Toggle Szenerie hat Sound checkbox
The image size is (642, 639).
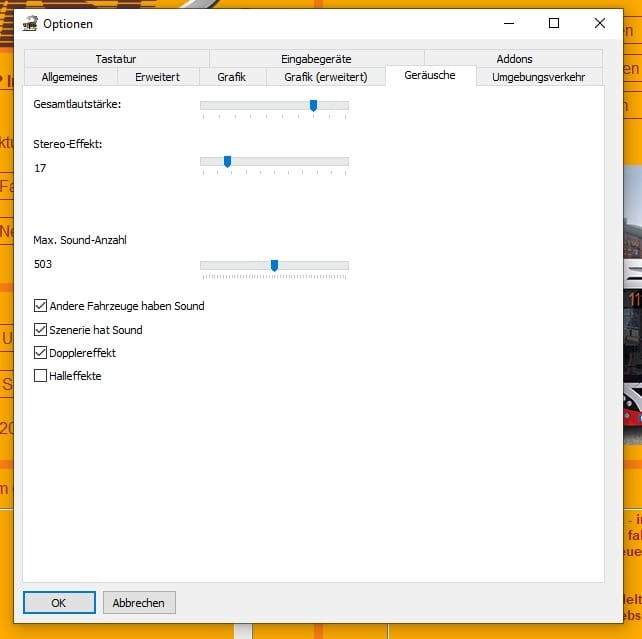[41, 330]
